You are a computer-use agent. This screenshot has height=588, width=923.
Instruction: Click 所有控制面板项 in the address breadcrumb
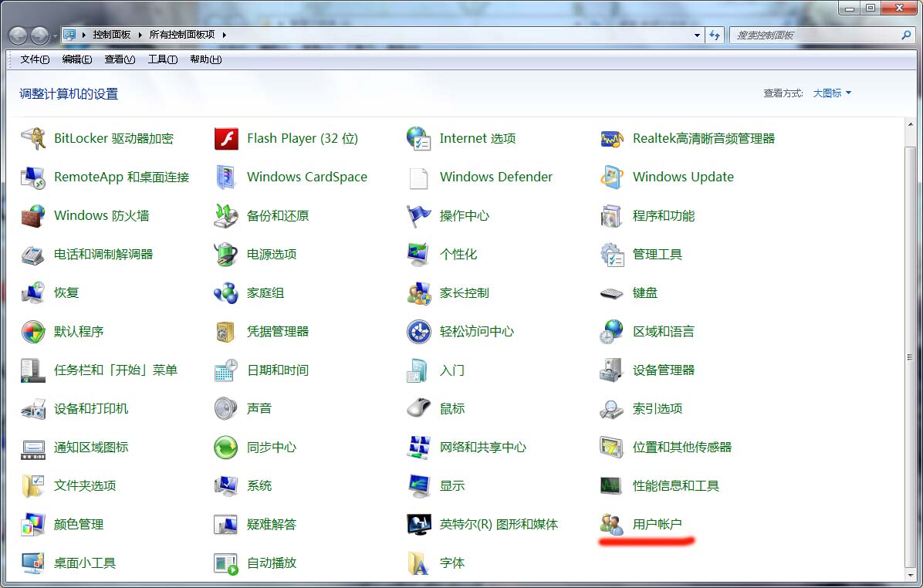coord(182,35)
